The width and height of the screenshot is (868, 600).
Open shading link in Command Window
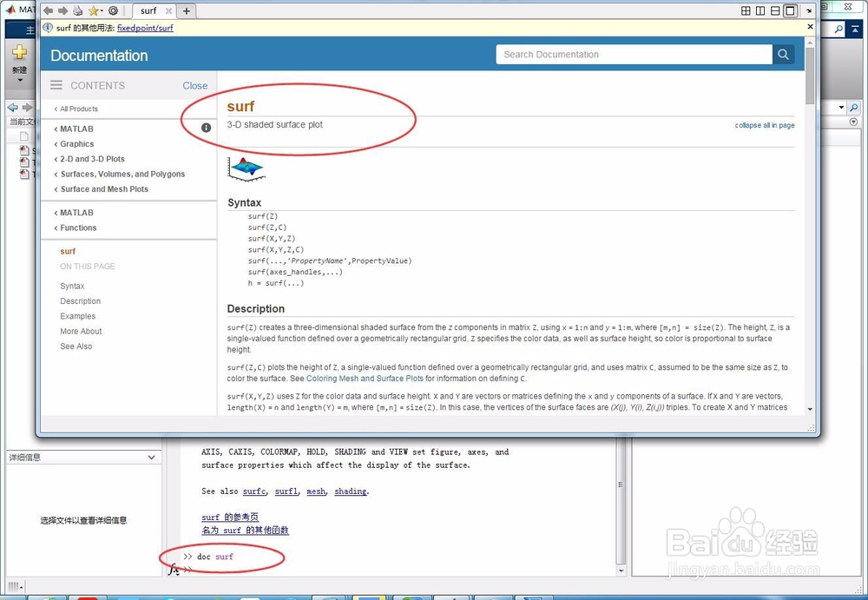click(351, 491)
